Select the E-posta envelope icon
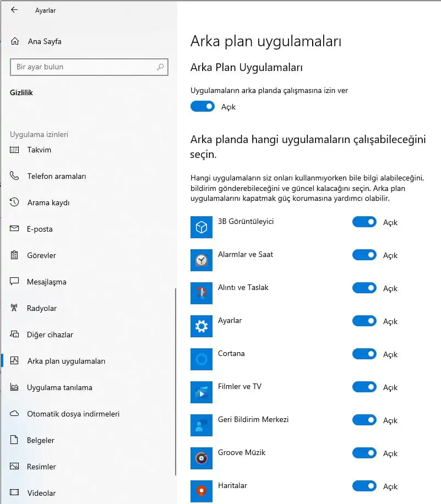441x504 pixels. point(15,229)
